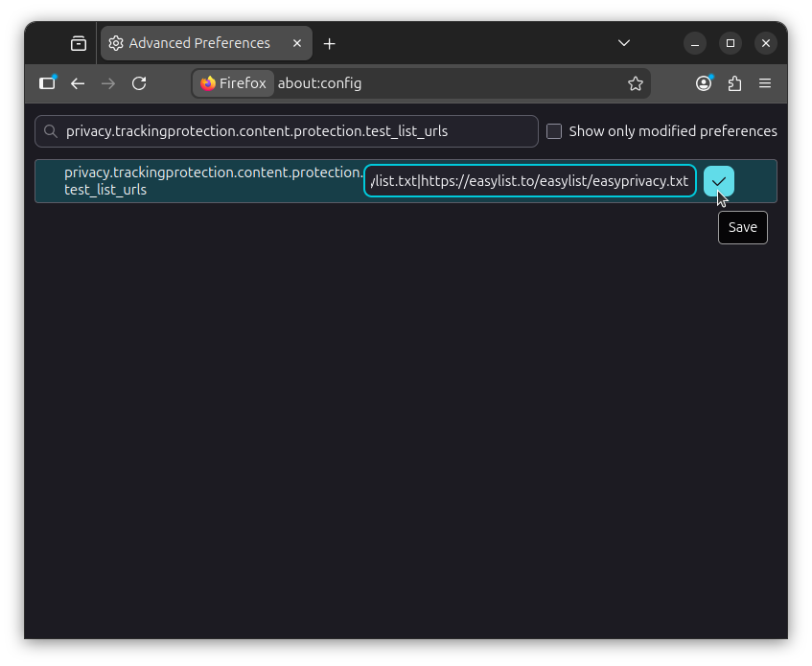Enable Show only modified preferences checkbox
The height and width of the screenshot is (666, 812).
(554, 131)
